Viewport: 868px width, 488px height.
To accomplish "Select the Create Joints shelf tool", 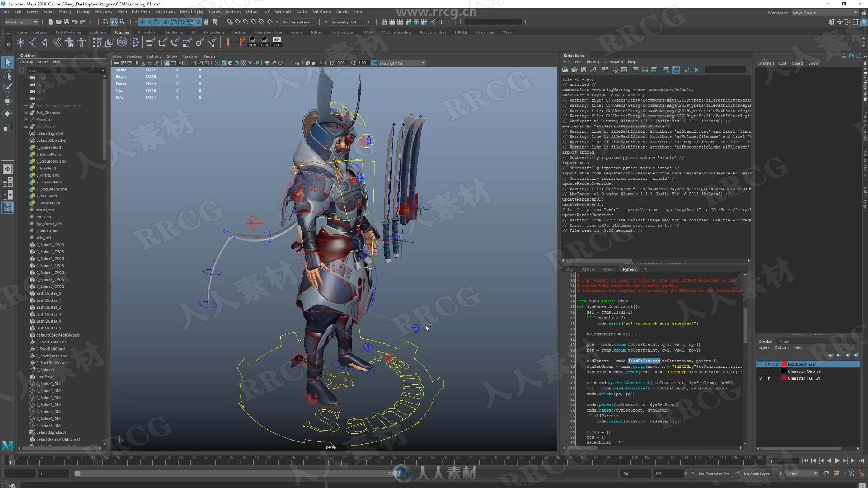I will pos(33,42).
